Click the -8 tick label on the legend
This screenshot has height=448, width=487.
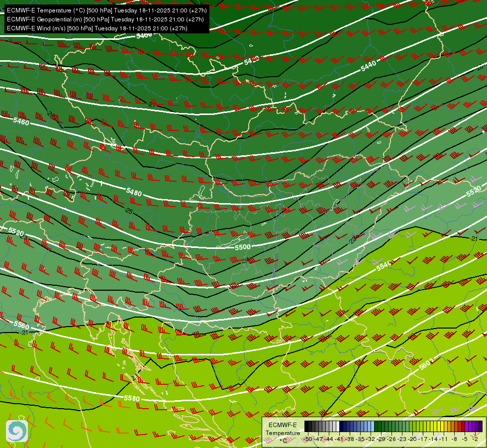(x=454, y=439)
